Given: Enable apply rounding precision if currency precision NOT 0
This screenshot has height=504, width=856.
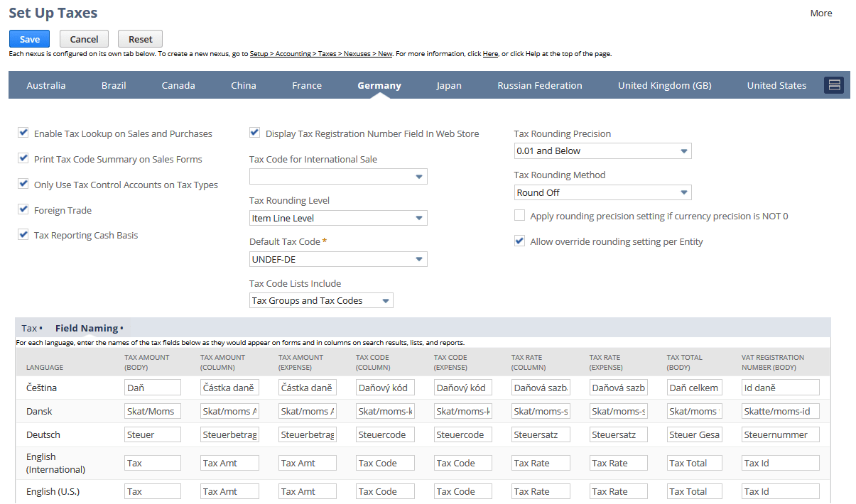Looking at the screenshot, I should pyautogui.click(x=519, y=216).
